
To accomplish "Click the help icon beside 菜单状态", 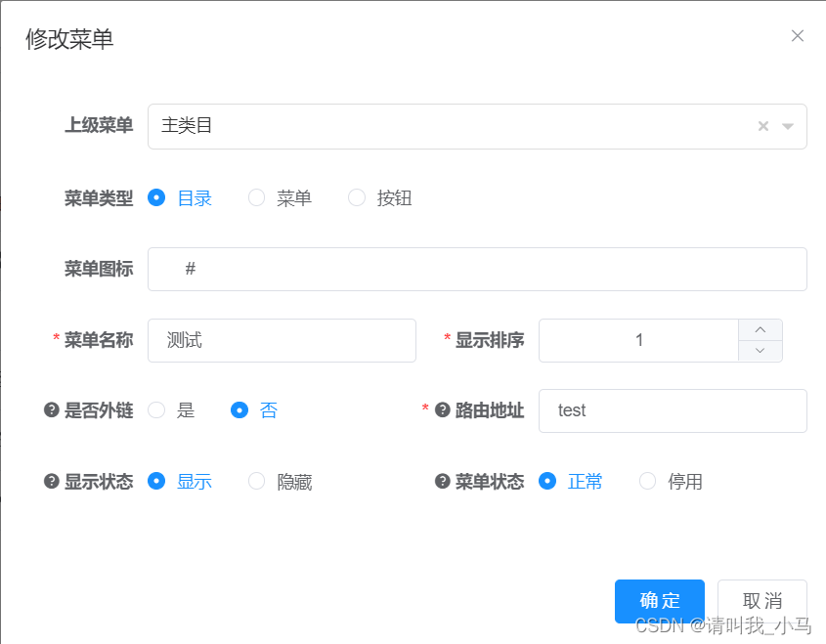I will point(443,481).
